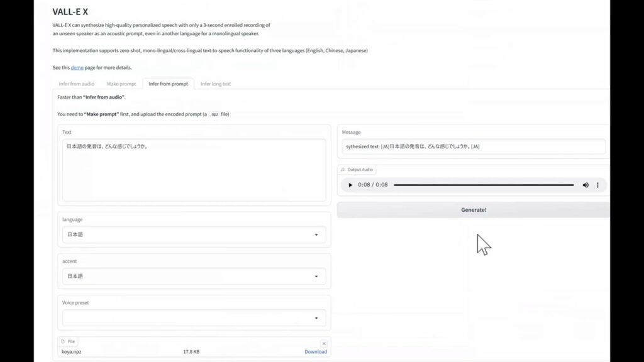644x362 pixels.
Task: Expand the Voice preset dropdown
Action: pos(194,318)
